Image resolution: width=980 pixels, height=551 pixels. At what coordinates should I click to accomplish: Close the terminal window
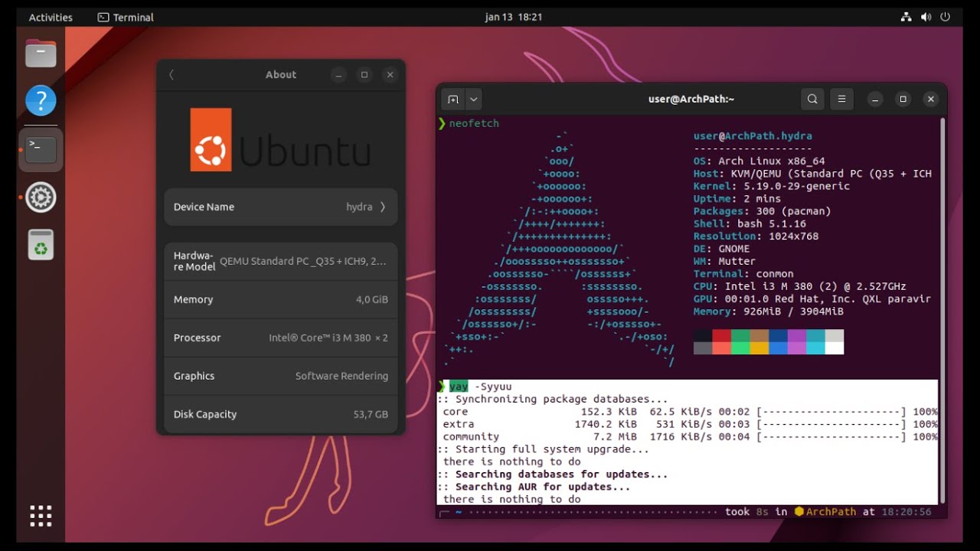(930, 99)
